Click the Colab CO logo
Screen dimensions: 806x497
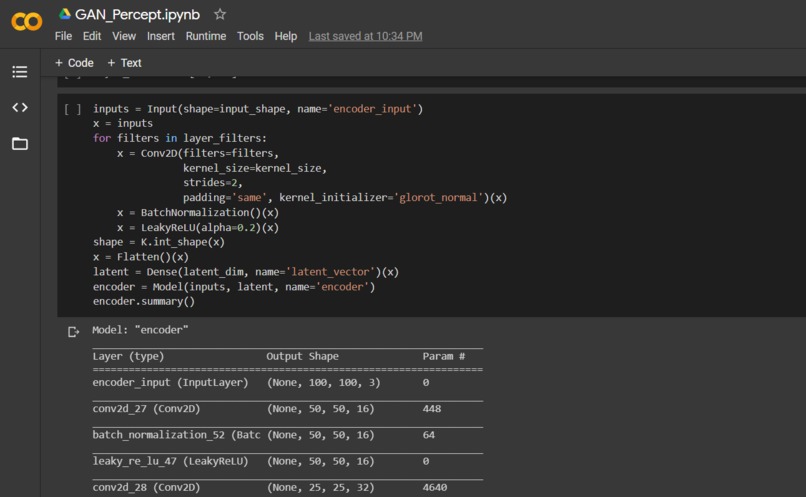26,22
